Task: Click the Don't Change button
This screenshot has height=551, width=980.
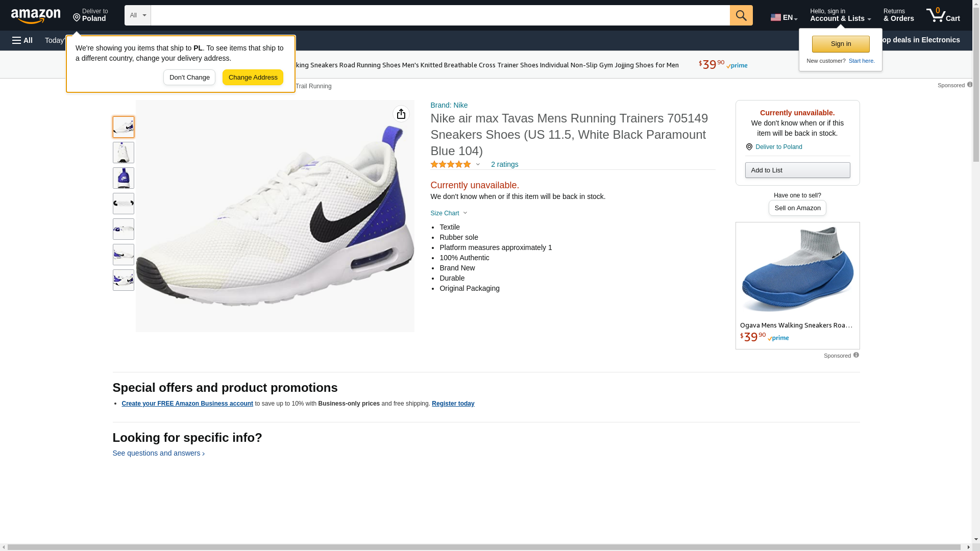Action: [189, 78]
